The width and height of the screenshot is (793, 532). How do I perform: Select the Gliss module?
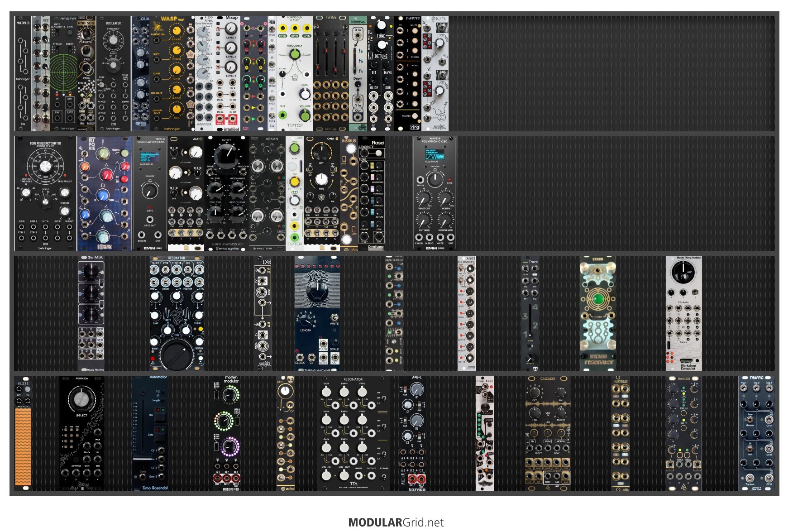click(x=23, y=434)
